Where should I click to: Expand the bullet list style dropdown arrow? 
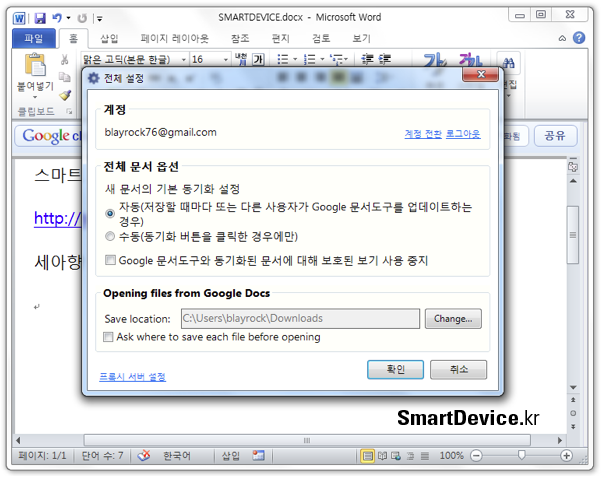(x=295, y=59)
